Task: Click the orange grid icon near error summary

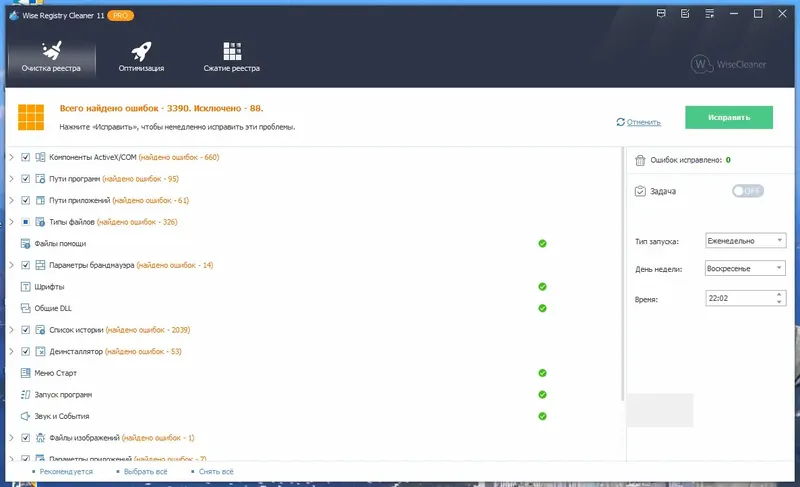Action: (x=31, y=117)
